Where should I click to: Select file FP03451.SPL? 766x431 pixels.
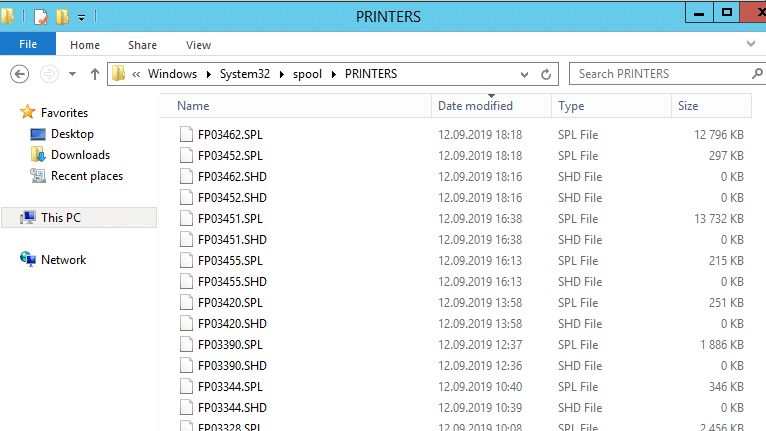[x=230, y=218]
